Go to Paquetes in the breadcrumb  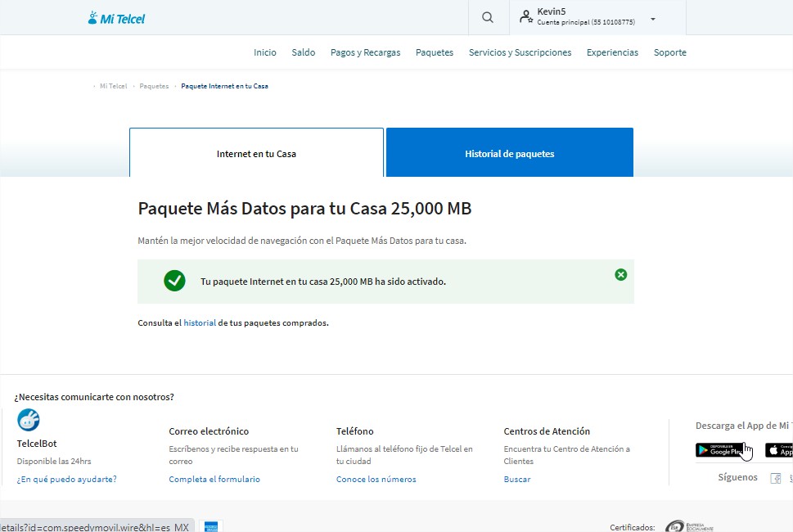point(154,86)
